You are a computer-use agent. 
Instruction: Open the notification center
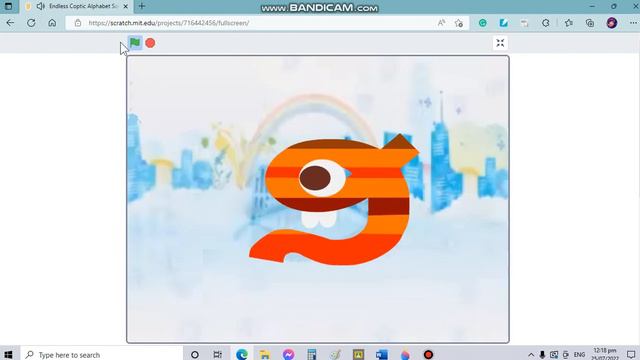coord(631,355)
